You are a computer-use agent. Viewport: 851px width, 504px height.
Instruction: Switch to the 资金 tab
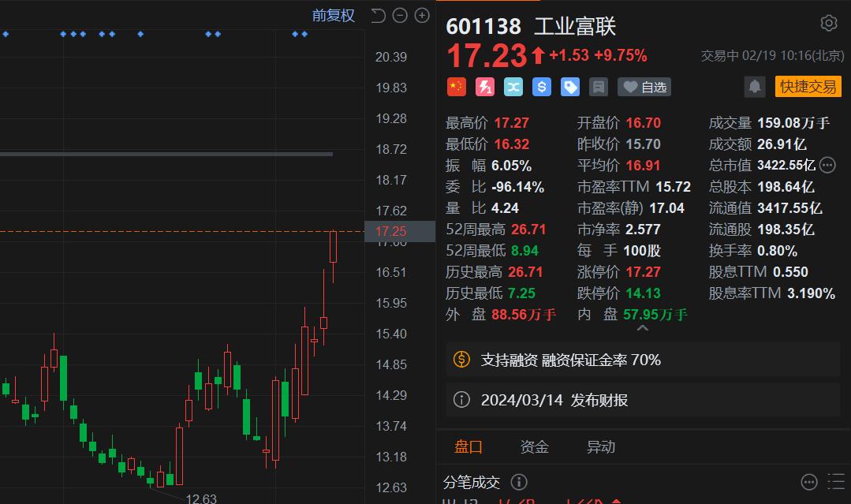(x=535, y=447)
